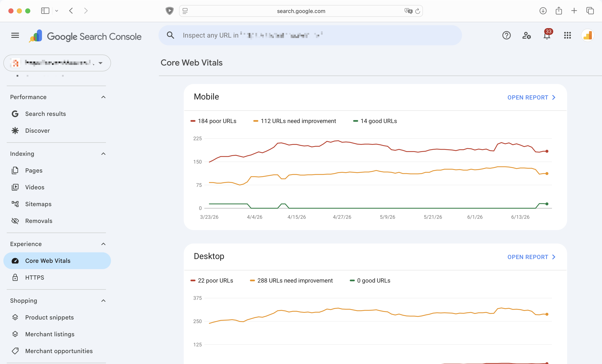The height and width of the screenshot is (364, 602).
Task: Collapse the Shopping section
Action: point(103,301)
